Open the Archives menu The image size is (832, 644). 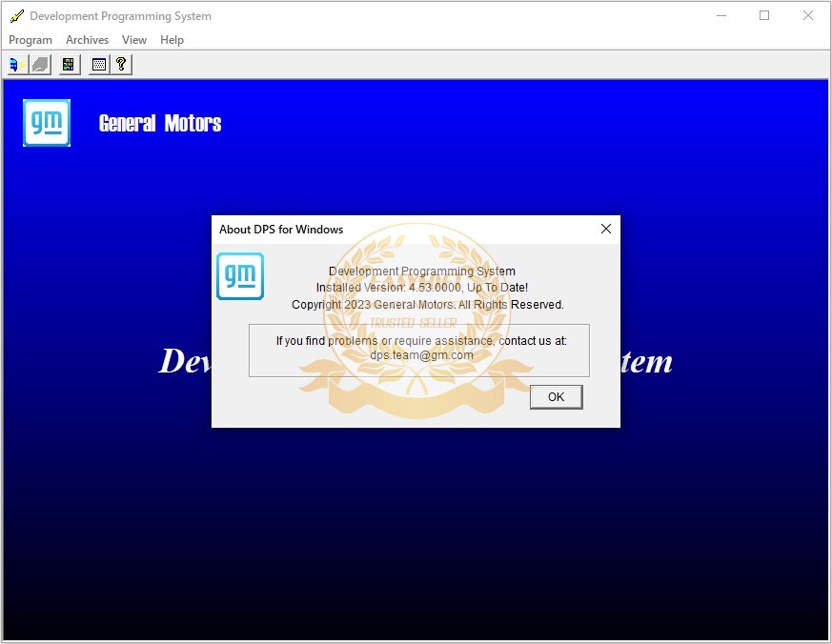pos(87,40)
